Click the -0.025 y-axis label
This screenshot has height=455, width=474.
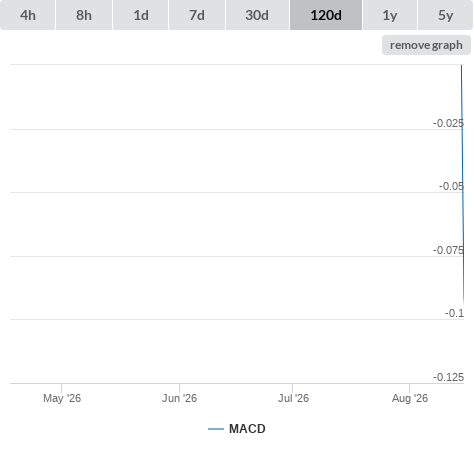pos(448,123)
